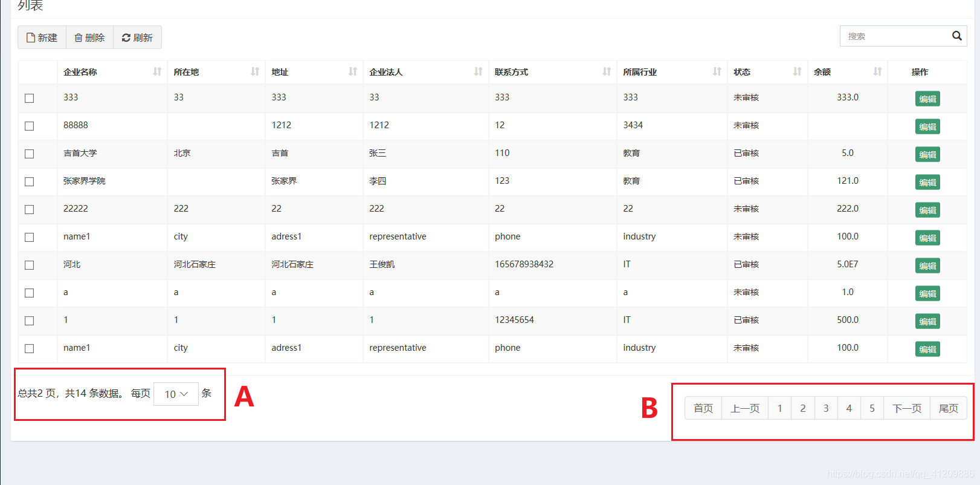
Task: Focus the 搜索 search input field
Action: (895, 36)
